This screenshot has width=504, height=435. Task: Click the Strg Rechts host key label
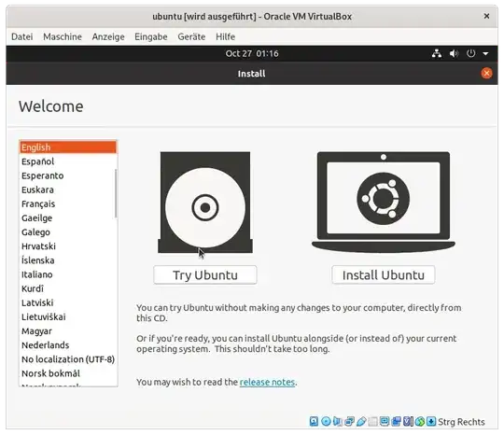[x=461, y=422]
